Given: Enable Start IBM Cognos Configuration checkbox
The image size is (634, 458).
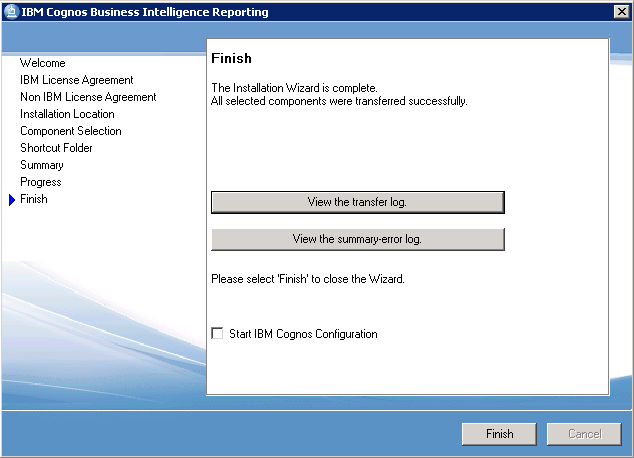Looking at the screenshot, I should [x=217, y=333].
